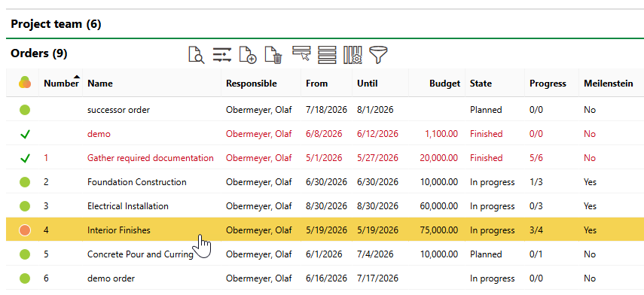Click Yes Meilenstein value for Electrical Installation
The width and height of the screenshot is (644, 295).
(x=591, y=206)
